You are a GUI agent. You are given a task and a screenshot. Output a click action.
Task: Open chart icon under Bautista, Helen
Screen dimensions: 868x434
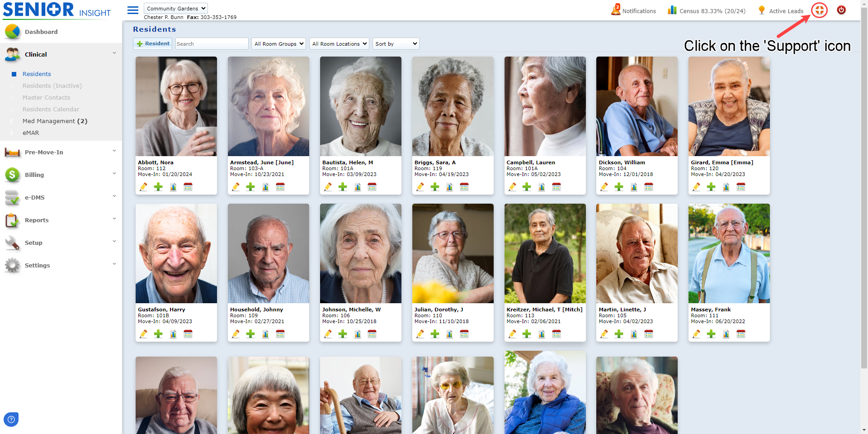pos(358,187)
